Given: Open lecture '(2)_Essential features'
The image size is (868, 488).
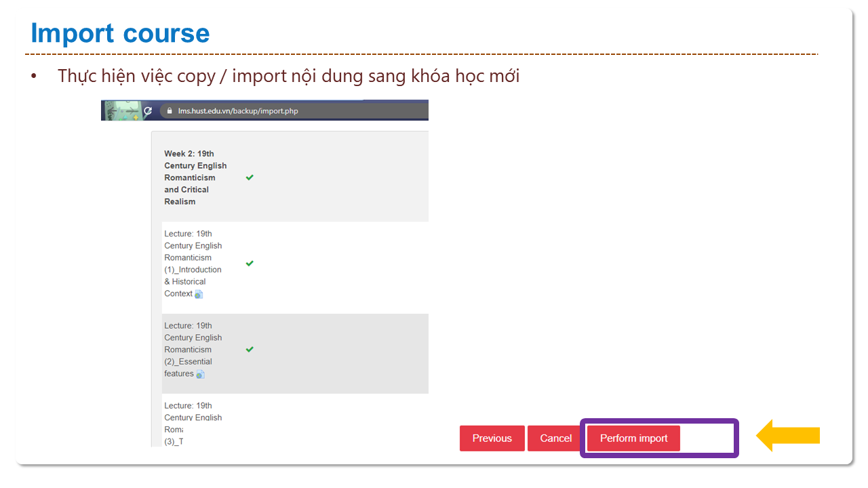Looking at the screenshot, I should coord(193,350).
